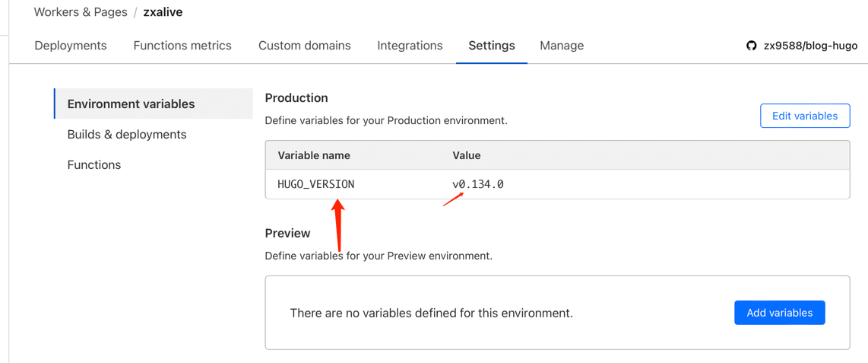Image resolution: width=868 pixels, height=363 pixels.
Task: Switch to the Manage tab
Action: (562, 46)
